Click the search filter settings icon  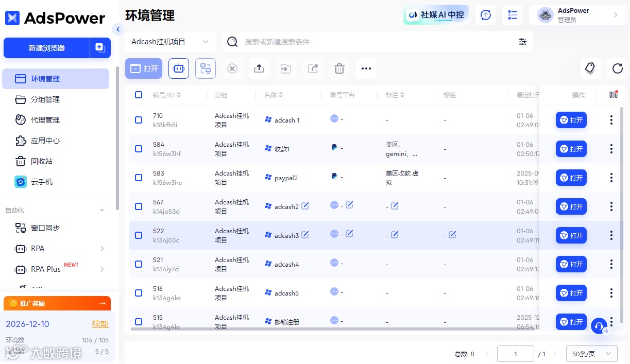click(523, 42)
